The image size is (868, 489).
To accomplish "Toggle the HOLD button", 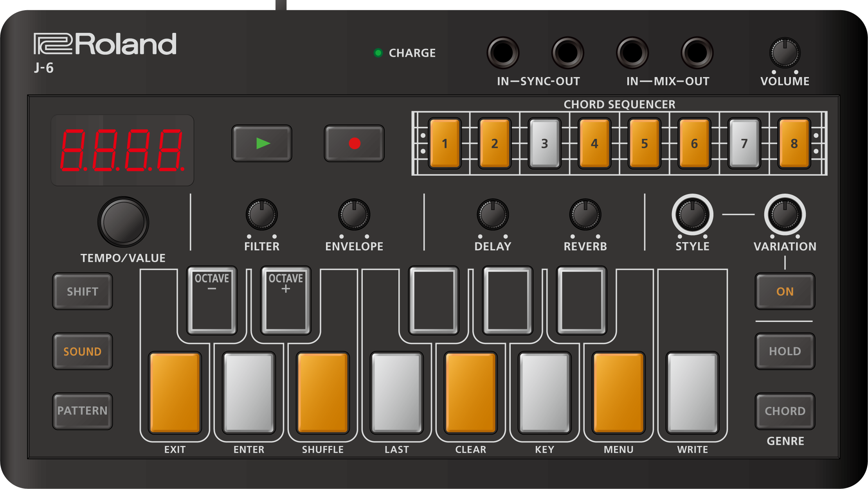I will click(785, 351).
